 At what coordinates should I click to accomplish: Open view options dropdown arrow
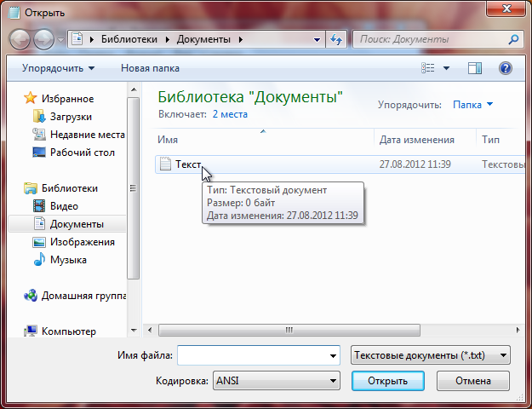(447, 68)
